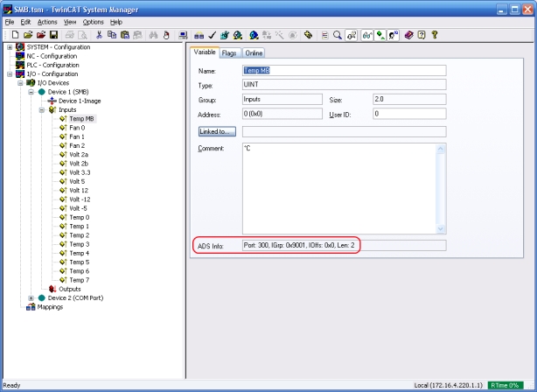The image size is (537, 392).
Task: Click the Cut scissors icon
Action: (x=99, y=35)
